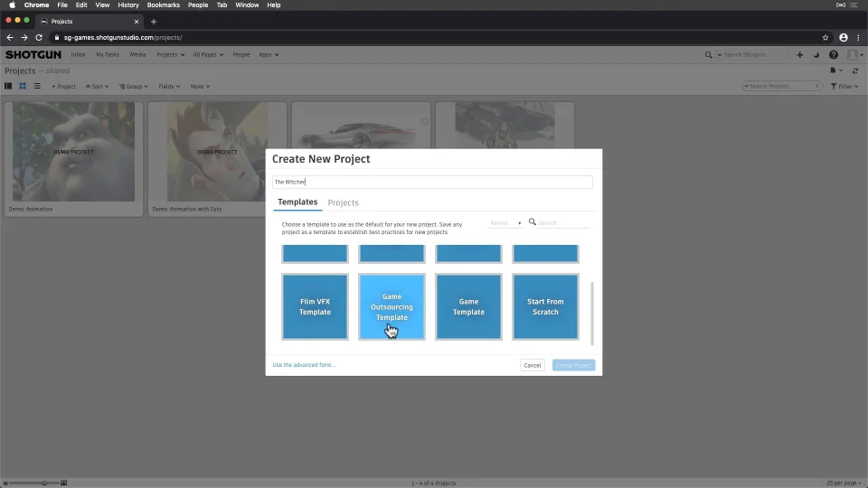Open the user avatar menu

point(854,55)
